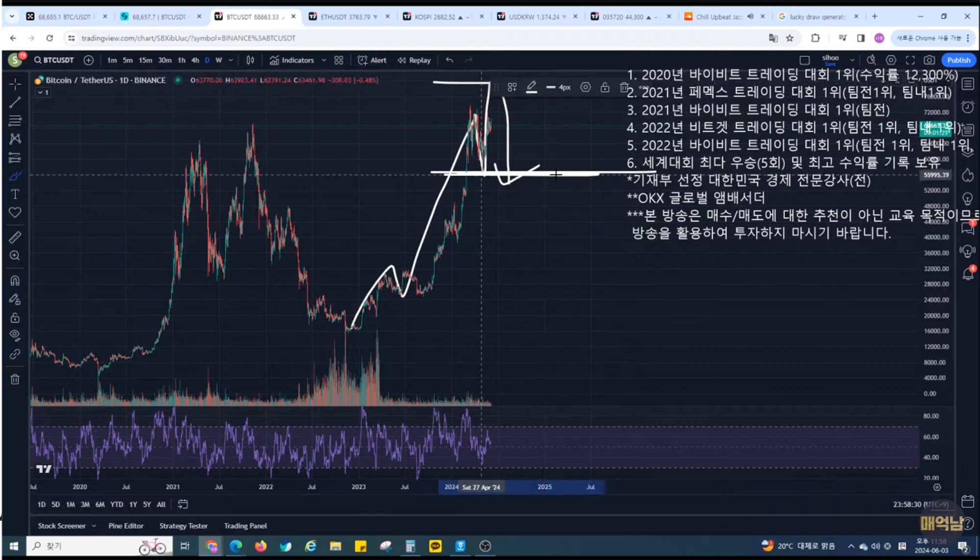Open the heart-shaped icons tool
Image resolution: width=980 pixels, height=560 pixels.
pyautogui.click(x=15, y=212)
